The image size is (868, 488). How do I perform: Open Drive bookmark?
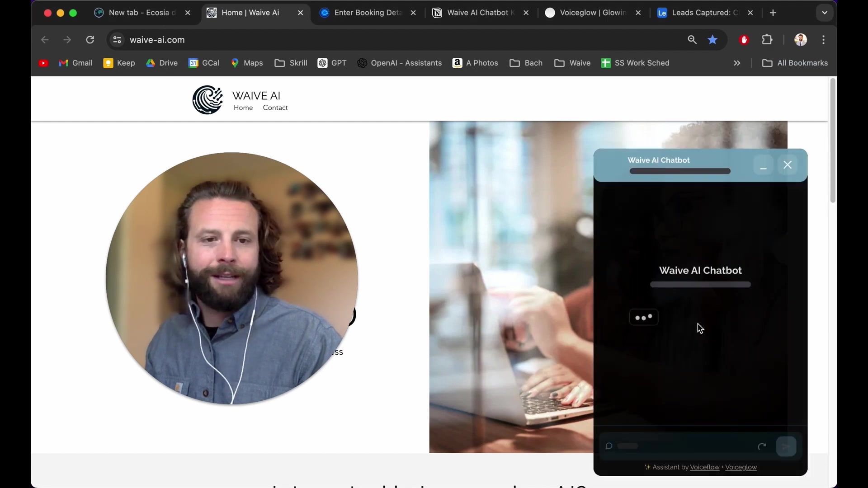(162, 63)
